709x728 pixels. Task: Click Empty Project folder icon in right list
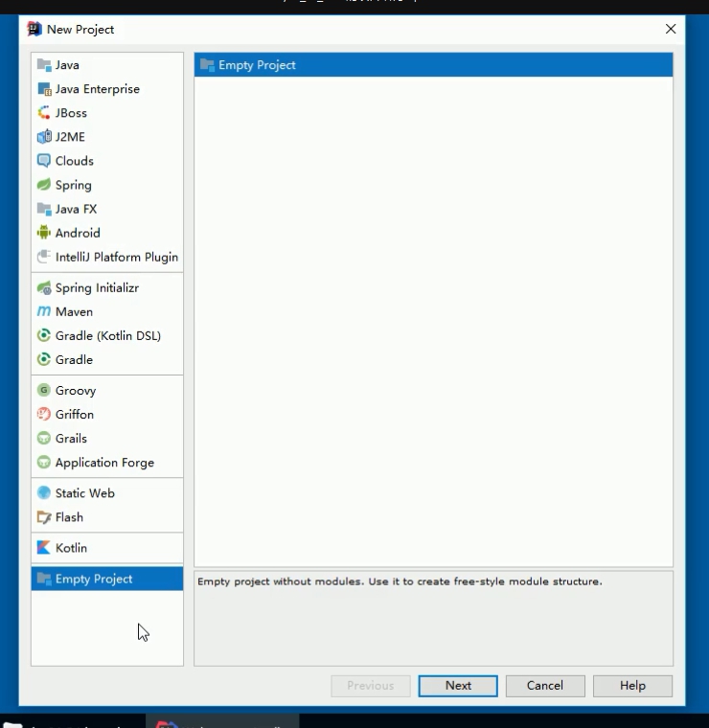tap(207, 65)
